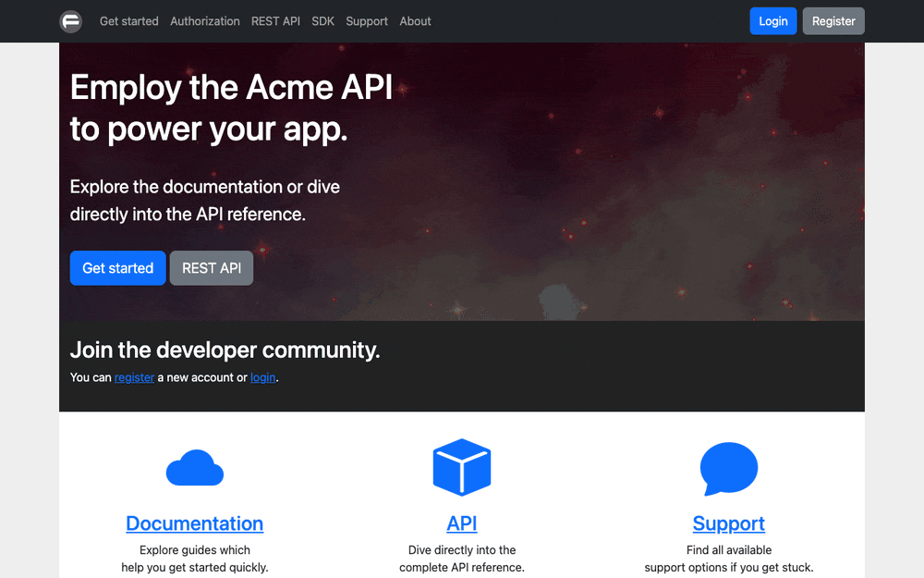
Task: Open the Support heading link below the icon
Action: coord(729,523)
